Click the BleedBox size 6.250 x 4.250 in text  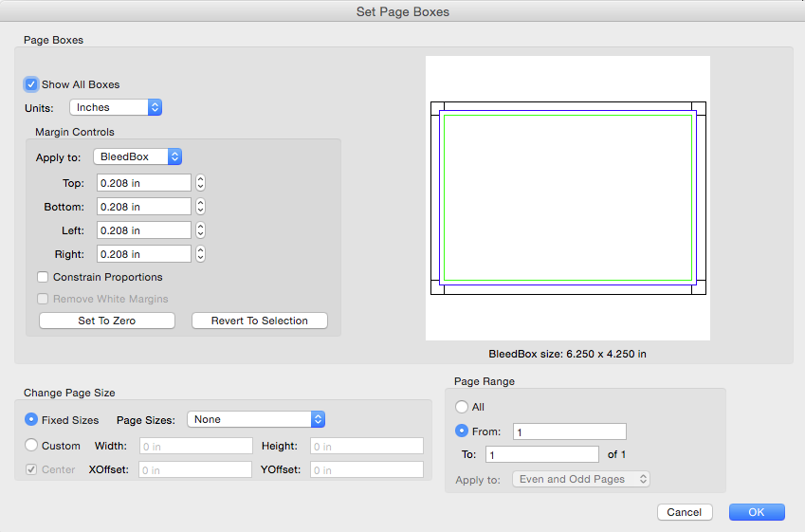coord(567,354)
